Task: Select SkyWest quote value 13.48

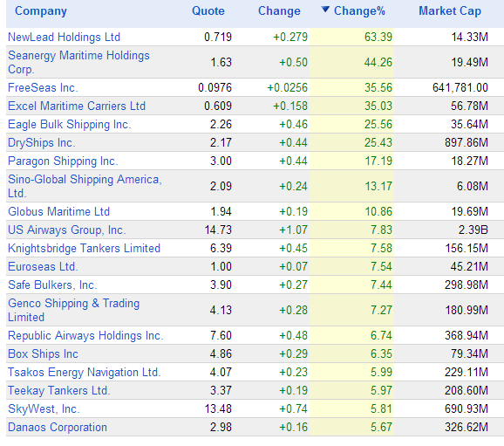Action: coord(218,408)
